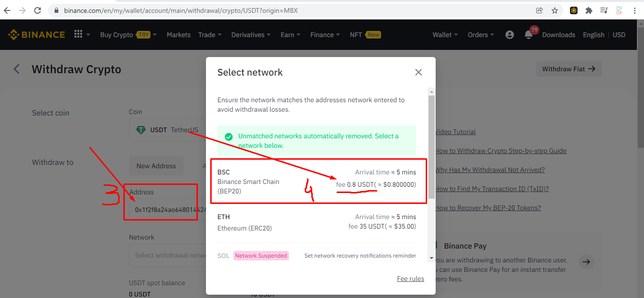The image size is (644, 298).
Task: Click the Network Suspended badge
Action: 261,256
